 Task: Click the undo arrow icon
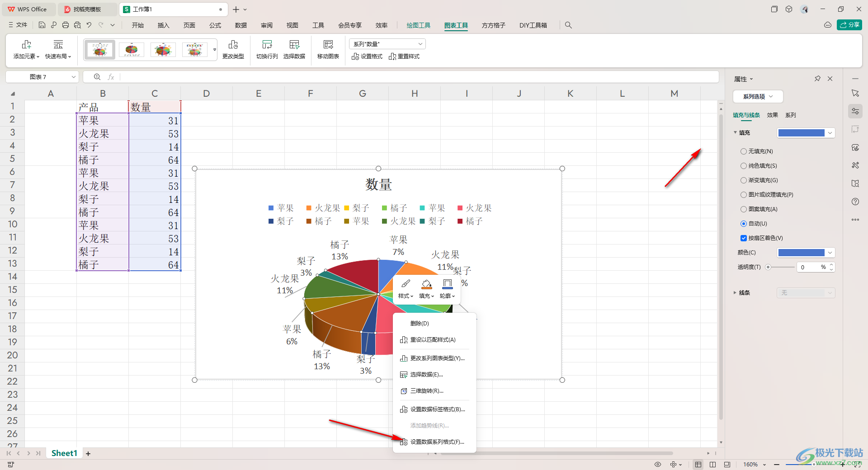89,25
